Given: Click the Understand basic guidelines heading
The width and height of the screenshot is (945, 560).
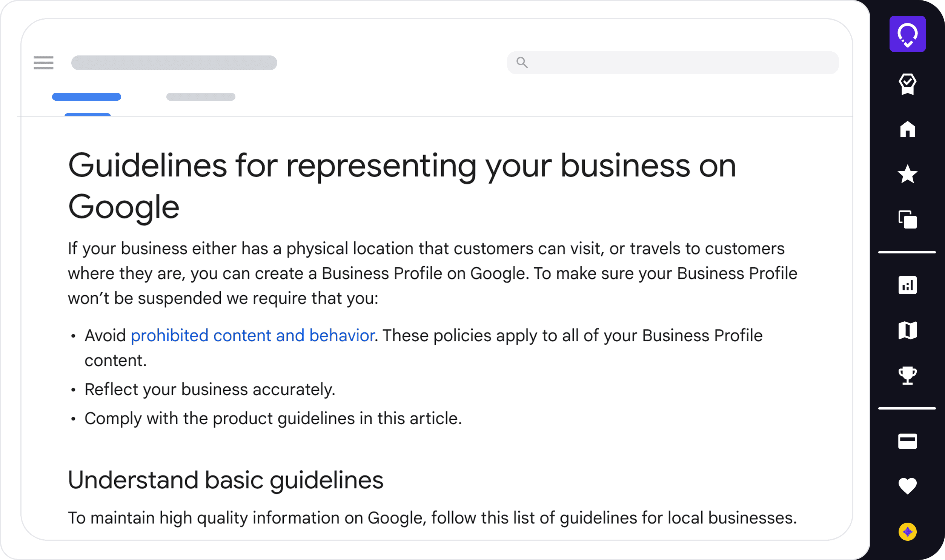Looking at the screenshot, I should click(225, 480).
